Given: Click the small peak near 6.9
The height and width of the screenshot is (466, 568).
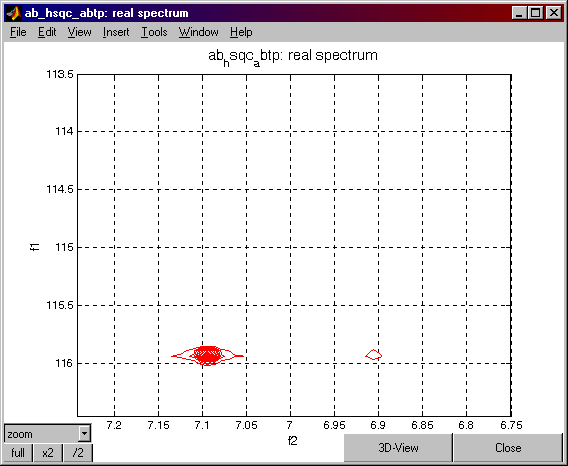Looking at the screenshot, I should pyautogui.click(x=373, y=355).
